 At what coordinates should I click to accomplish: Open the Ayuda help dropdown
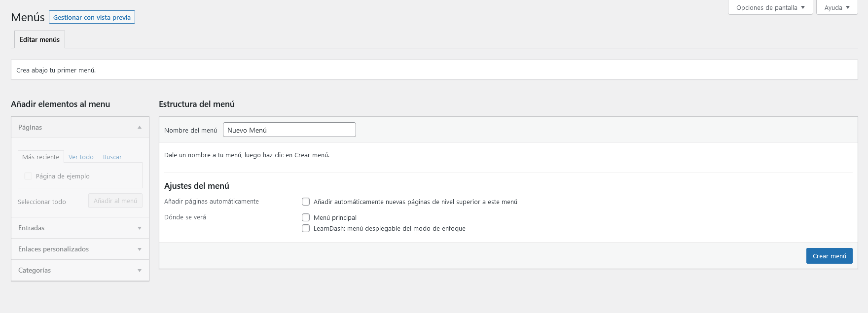[837, 7]
